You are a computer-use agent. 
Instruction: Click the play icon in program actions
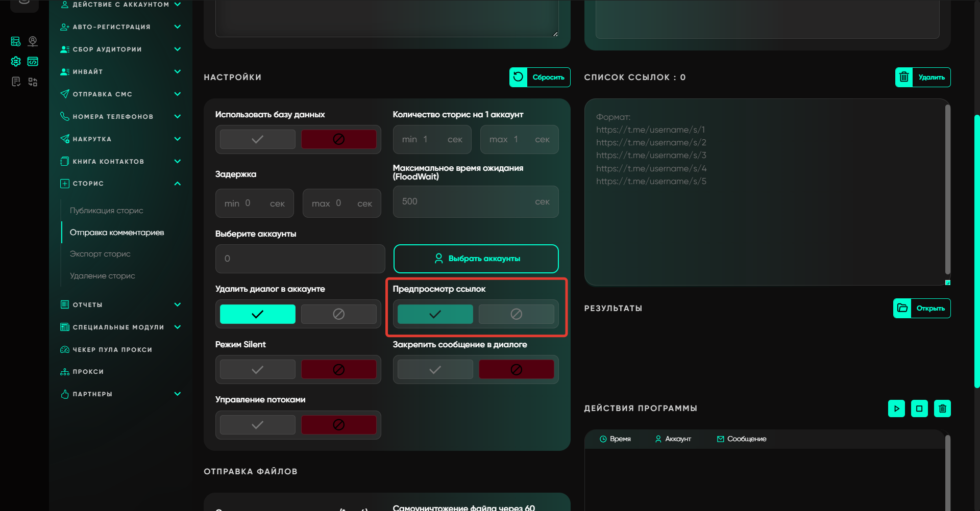[896, 408]
